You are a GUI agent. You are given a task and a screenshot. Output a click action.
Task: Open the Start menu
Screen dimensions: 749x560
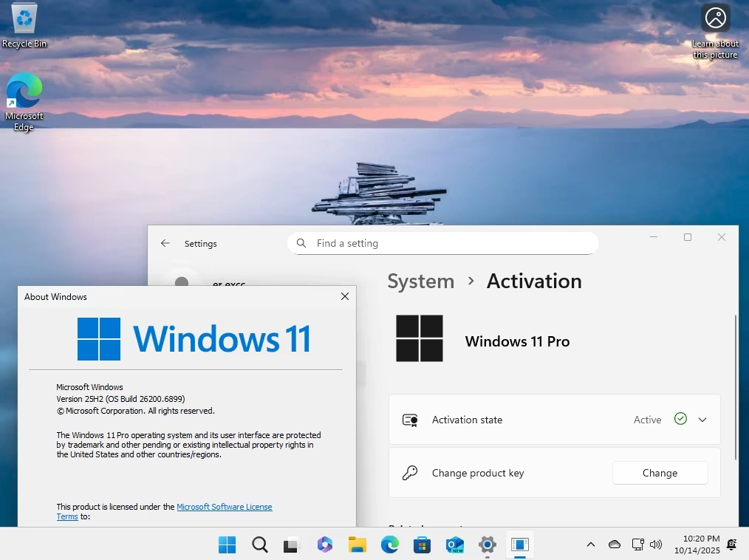coord(227,544)
